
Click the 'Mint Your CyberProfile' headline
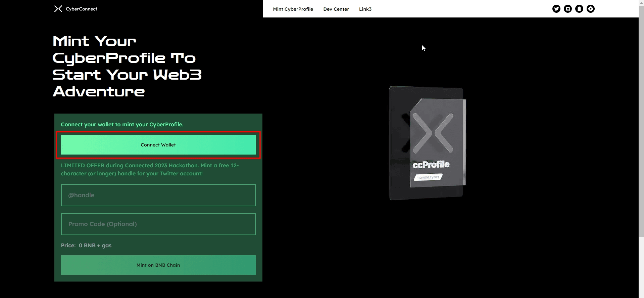pyautogui.click(x=127, y=66)
